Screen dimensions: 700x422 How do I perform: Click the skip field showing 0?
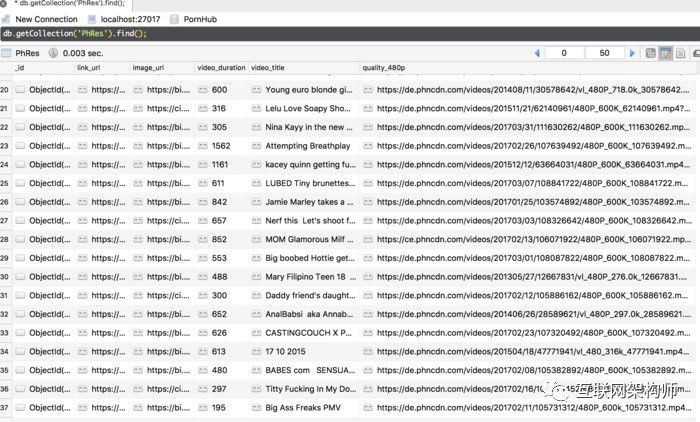[x=564, y=53]
